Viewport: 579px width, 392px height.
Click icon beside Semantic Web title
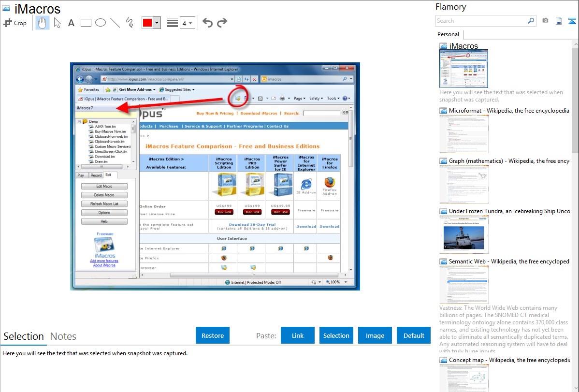click(443, 261)
